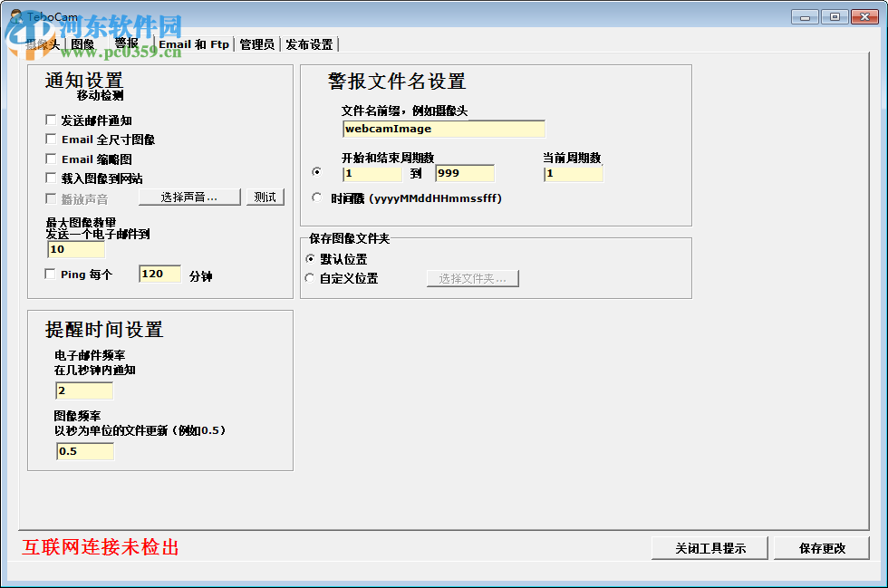
Task: Open the 发布设置 tab
Action: pyautogui.click(x=308, y=43)
